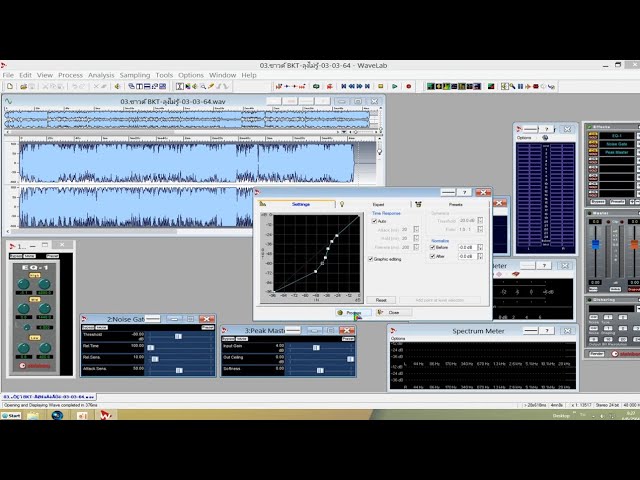Click the skip-to-end transport icon

pos(367,87)
